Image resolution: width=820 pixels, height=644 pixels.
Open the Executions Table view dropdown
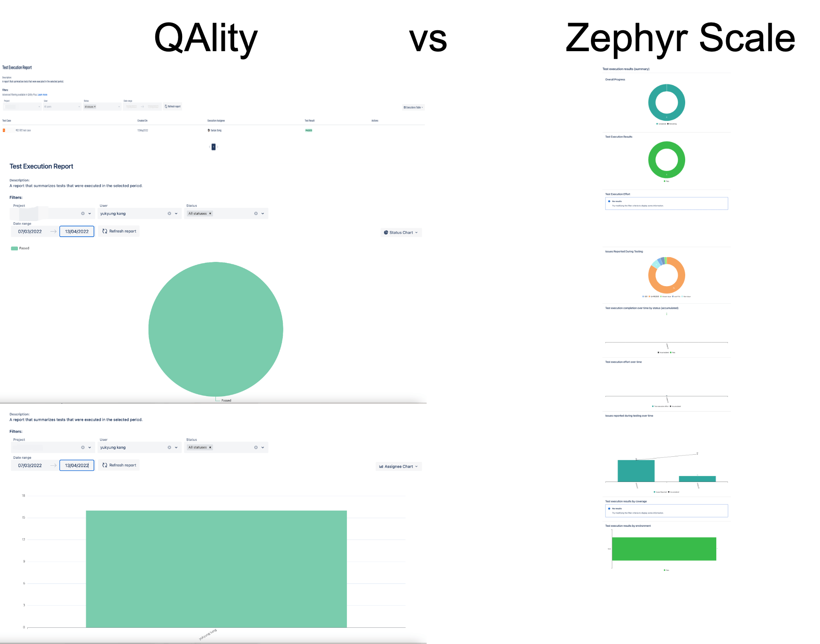pyautogui.click(x=413, y=107)
